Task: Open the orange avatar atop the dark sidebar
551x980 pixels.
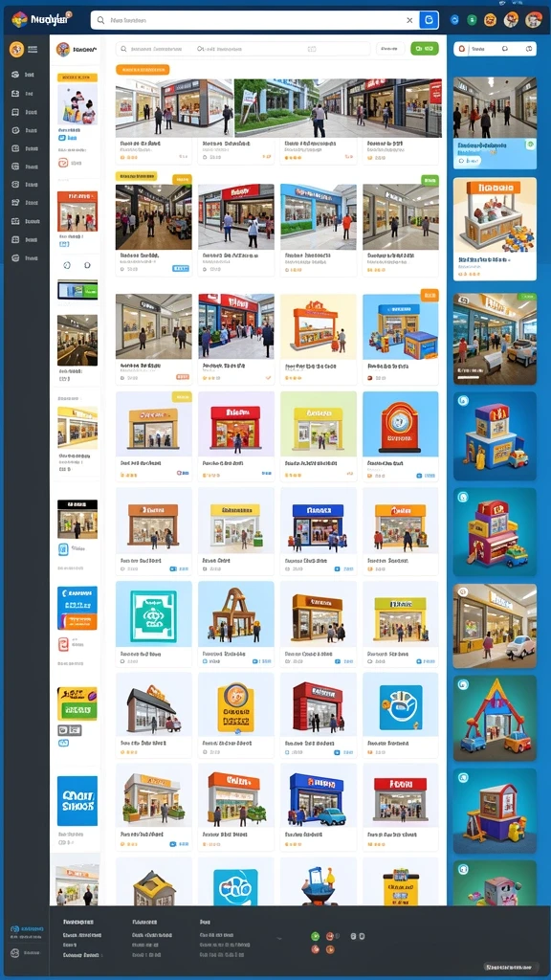Action: [x=17, y=49]
